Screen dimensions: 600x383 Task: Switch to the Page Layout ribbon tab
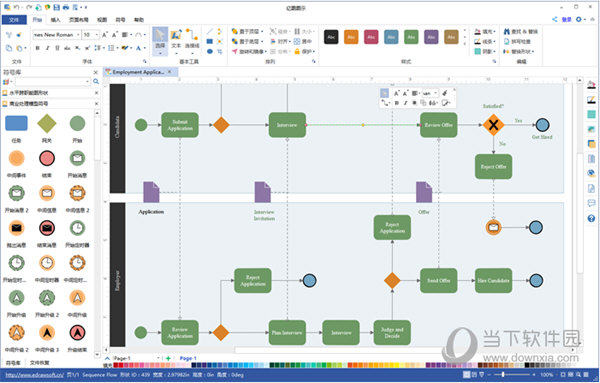[x=78, y=20]
